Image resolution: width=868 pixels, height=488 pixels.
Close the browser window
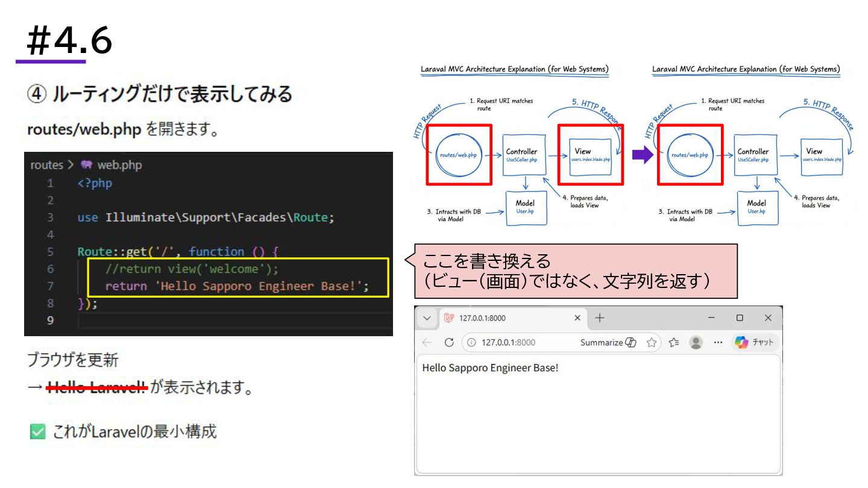pyautogui.click(x=768, y=318)
